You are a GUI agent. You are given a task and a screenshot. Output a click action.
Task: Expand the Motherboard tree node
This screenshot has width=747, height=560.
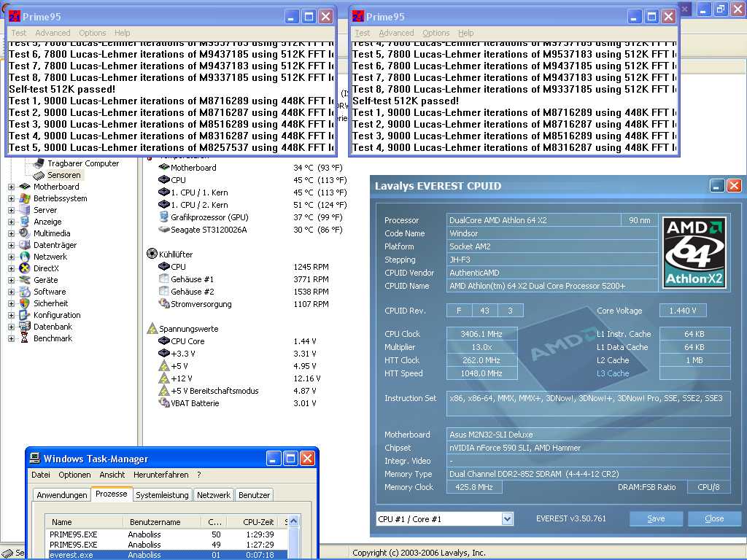point(12,187)
